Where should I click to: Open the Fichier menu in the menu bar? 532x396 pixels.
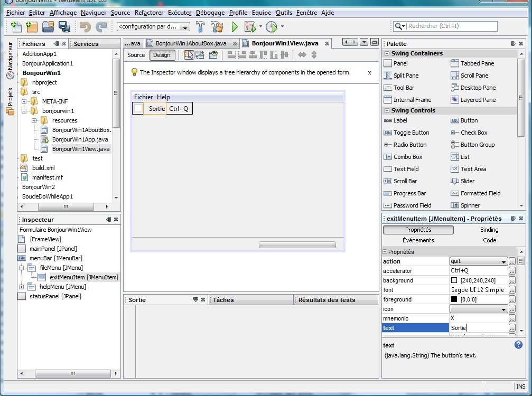(x=16, y=13)
